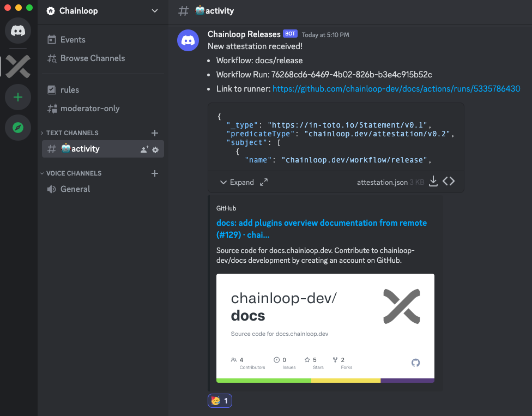
Task: Open Explore Discoverable Servers compass icon
Action: click(18, 128)
